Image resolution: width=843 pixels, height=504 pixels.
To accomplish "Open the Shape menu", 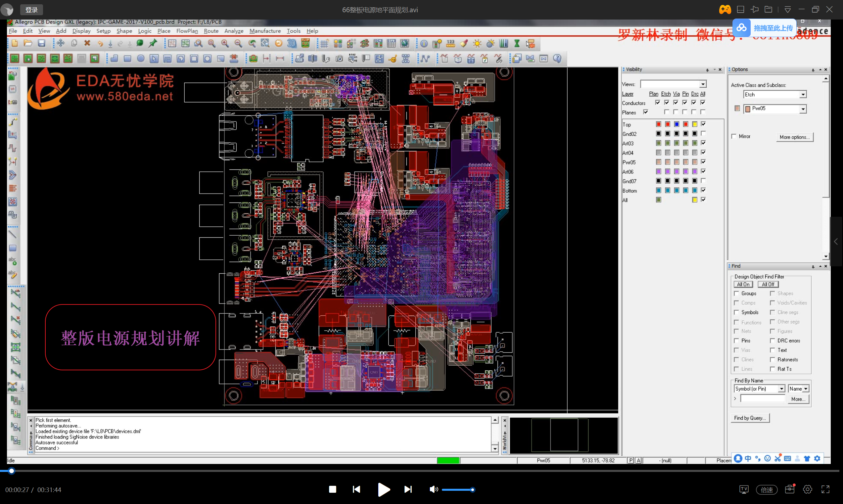I will click(x=124, y=31).
